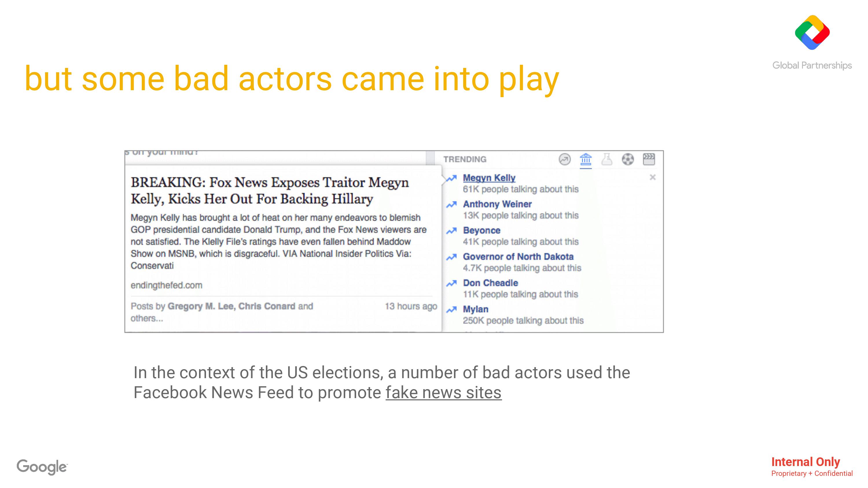Screen dimensions: 868x488
Task: Click the 11K people talking about this text
Action: (x=520, y=294)
